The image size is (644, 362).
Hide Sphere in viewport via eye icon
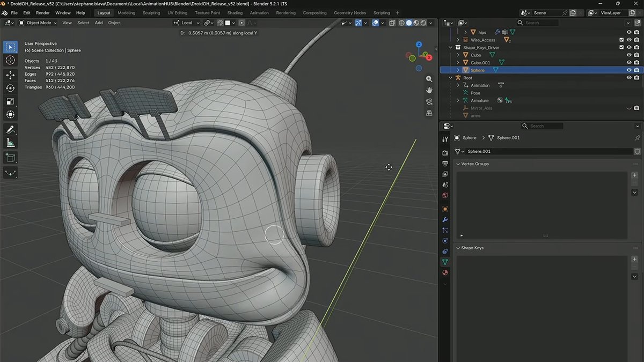point(629,70)
